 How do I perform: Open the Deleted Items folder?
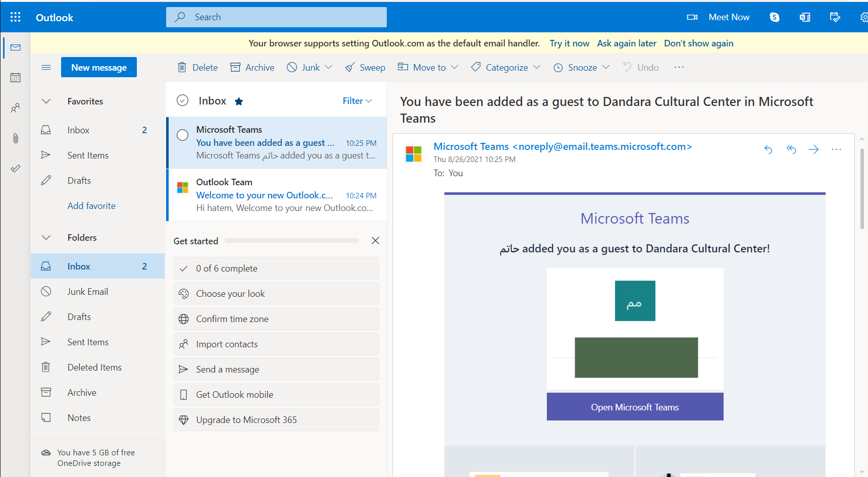tap(94, 367)
